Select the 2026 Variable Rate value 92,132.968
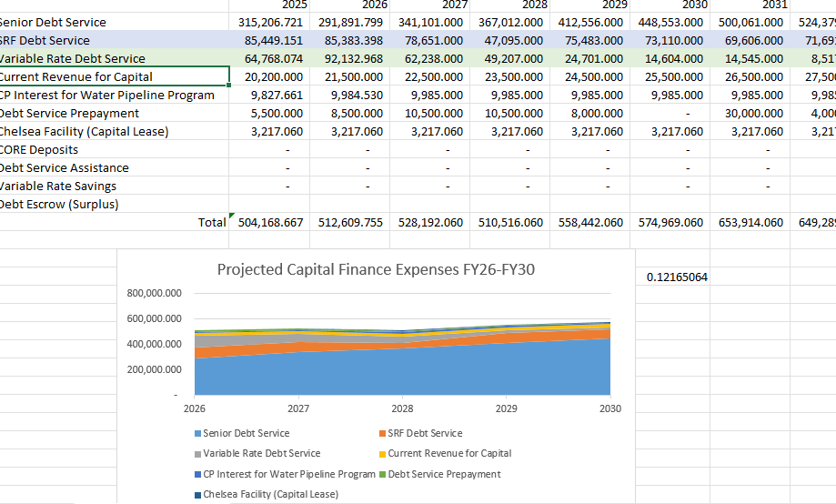 (351, 58)
